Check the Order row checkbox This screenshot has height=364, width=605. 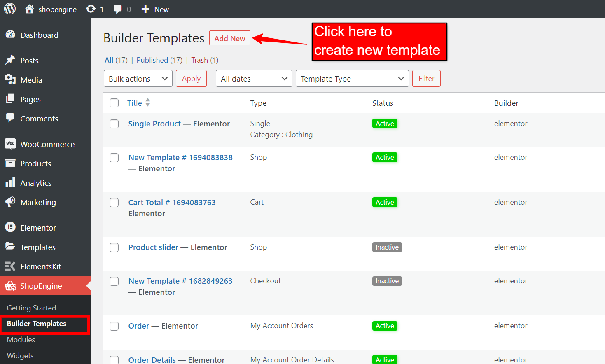(114, 326)
